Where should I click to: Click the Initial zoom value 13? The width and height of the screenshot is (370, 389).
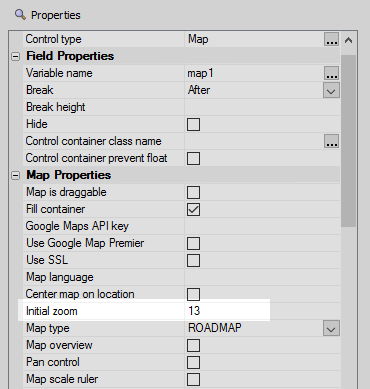(194, 311)
